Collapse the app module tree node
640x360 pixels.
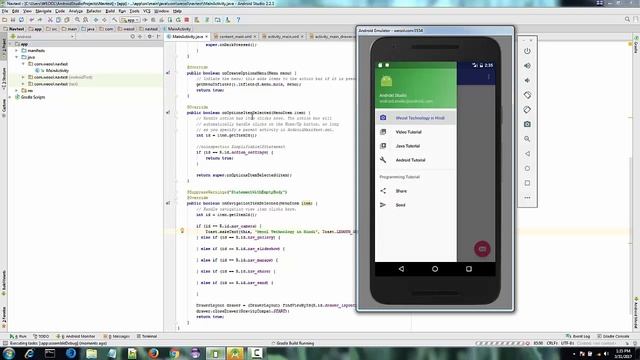tap(10, 44)
